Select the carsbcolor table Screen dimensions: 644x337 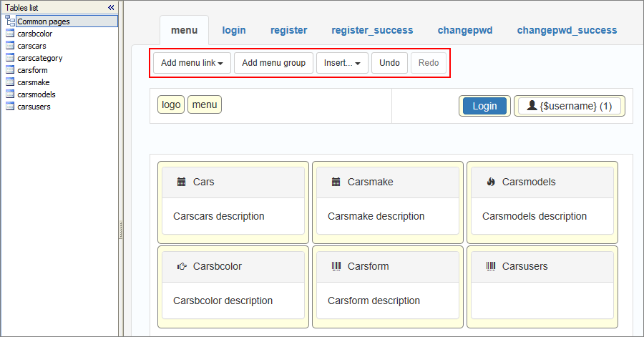click(x=35, y=34)
